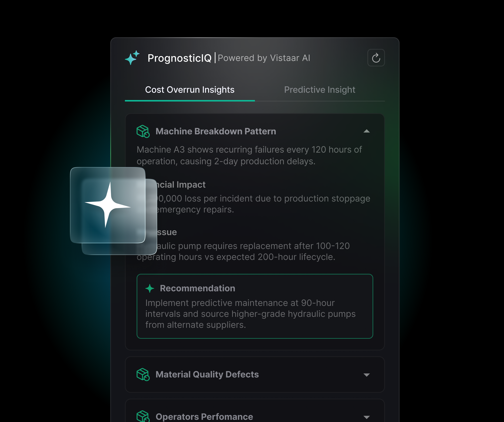Expand the Material Quality Defects section
Image resolution: width=504 pixels, height=422 pixels.
pos(366,375)
